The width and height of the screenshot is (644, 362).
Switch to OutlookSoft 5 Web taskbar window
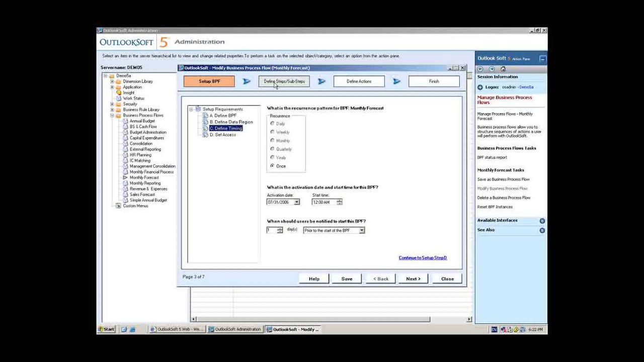[x=177, y=329]
